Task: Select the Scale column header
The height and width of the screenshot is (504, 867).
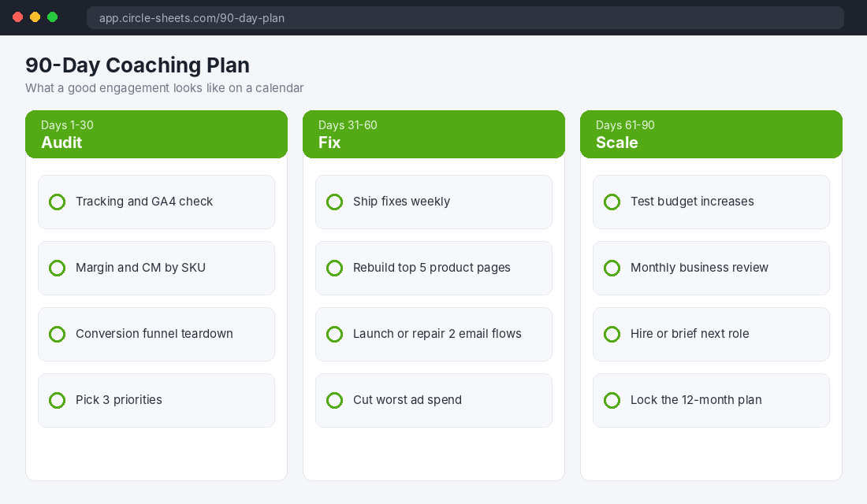Action: pyautogui.click(x=712, y=135)
